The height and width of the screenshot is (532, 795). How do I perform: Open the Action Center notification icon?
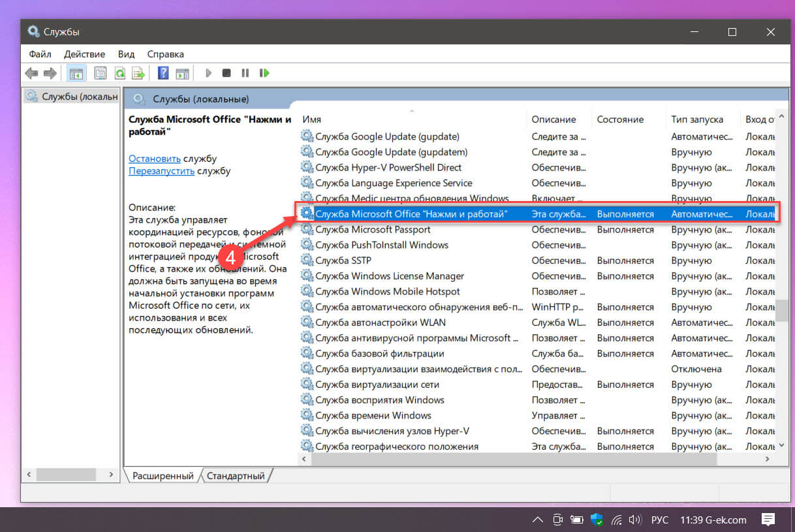[x=768, y=520]
